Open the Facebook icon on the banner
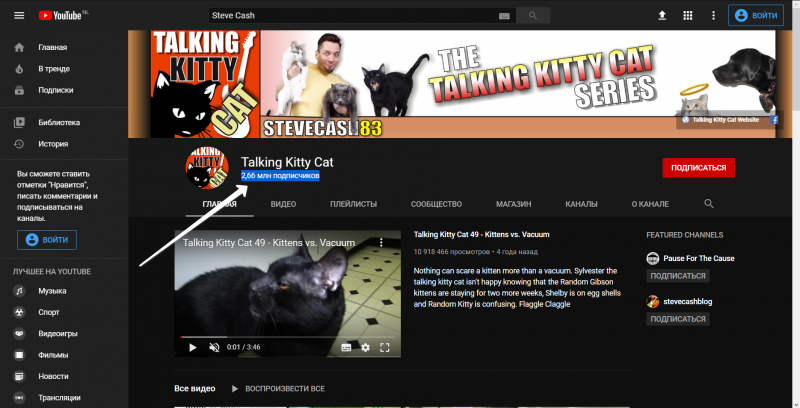 774,120
